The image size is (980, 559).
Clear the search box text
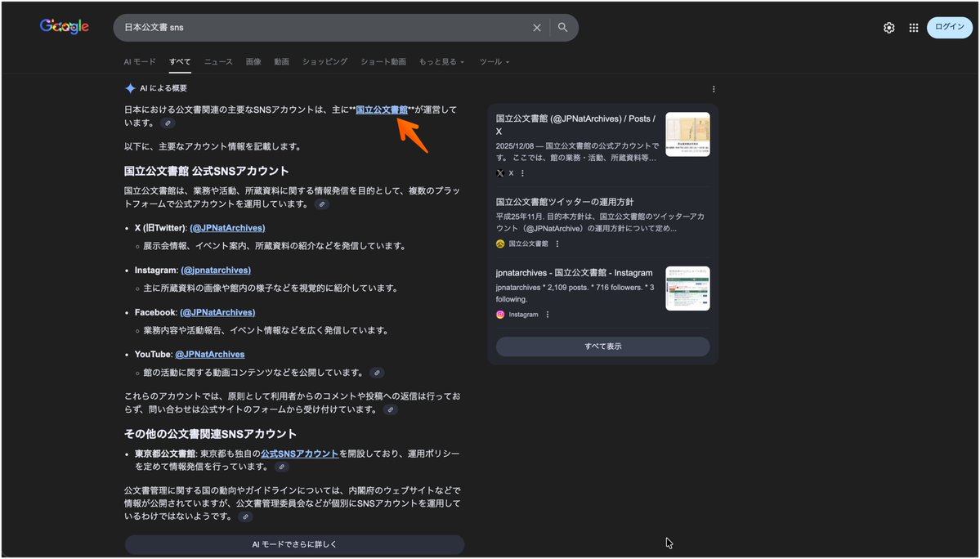pyautogui.click(x=537, y=28)
